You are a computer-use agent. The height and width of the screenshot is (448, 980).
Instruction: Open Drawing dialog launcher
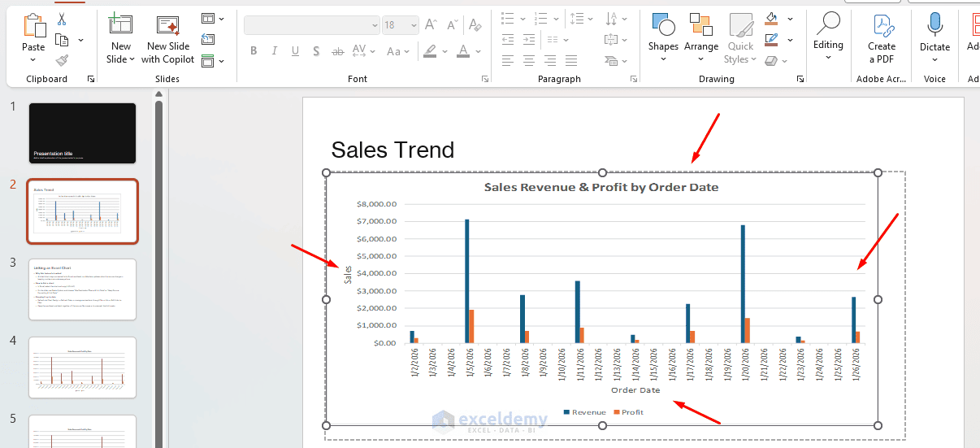click(x=800, y=79)
